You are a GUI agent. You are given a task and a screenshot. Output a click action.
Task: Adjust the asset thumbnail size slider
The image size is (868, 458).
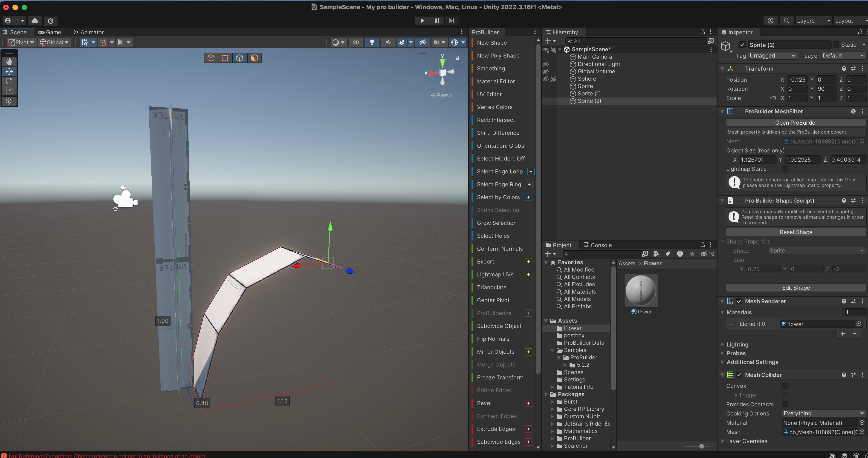click(701, 446)
